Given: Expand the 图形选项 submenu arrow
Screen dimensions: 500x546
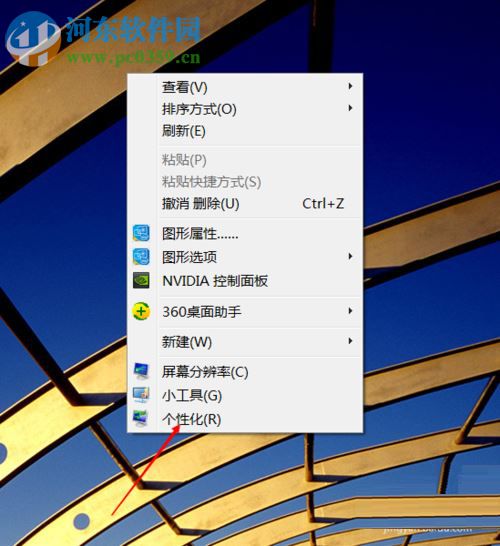Looking at the screenshot, I should (350, 256).
